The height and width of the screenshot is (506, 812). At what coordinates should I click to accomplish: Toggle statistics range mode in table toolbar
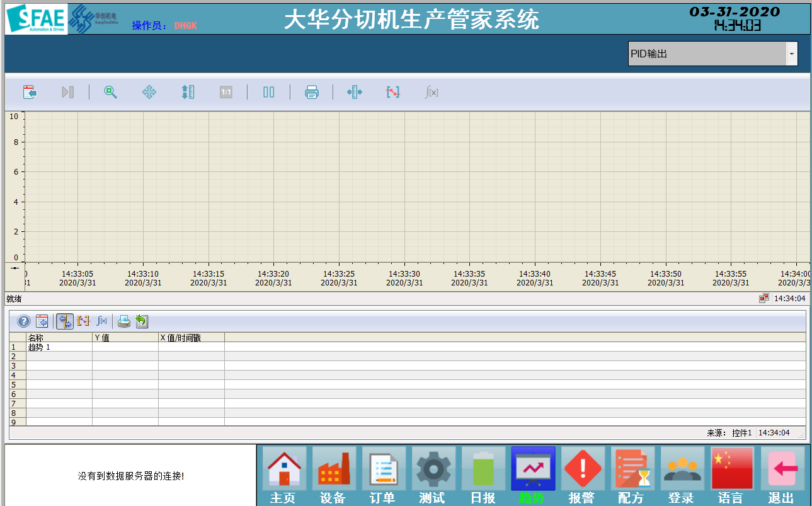83,321
